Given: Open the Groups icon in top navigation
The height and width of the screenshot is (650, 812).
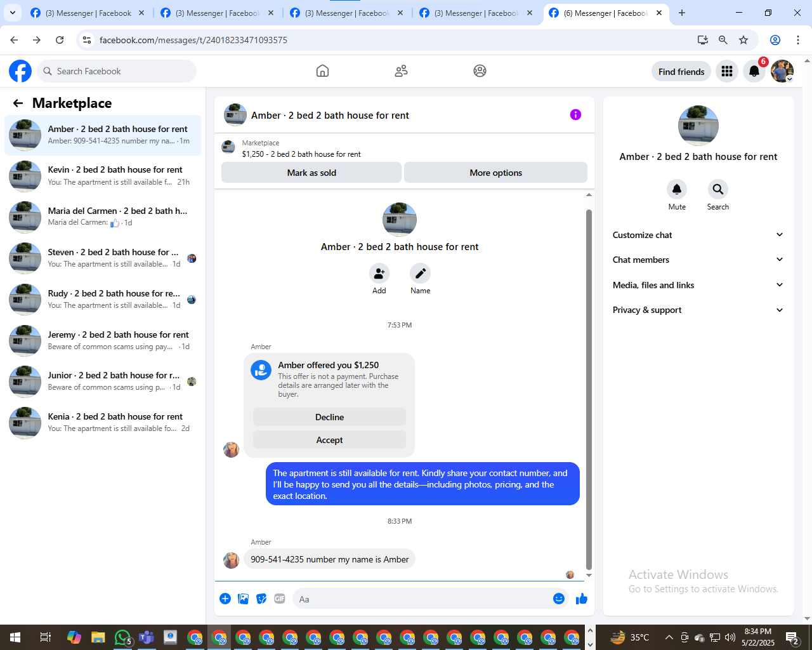Looking at the screenshot, I should point(480,71).
